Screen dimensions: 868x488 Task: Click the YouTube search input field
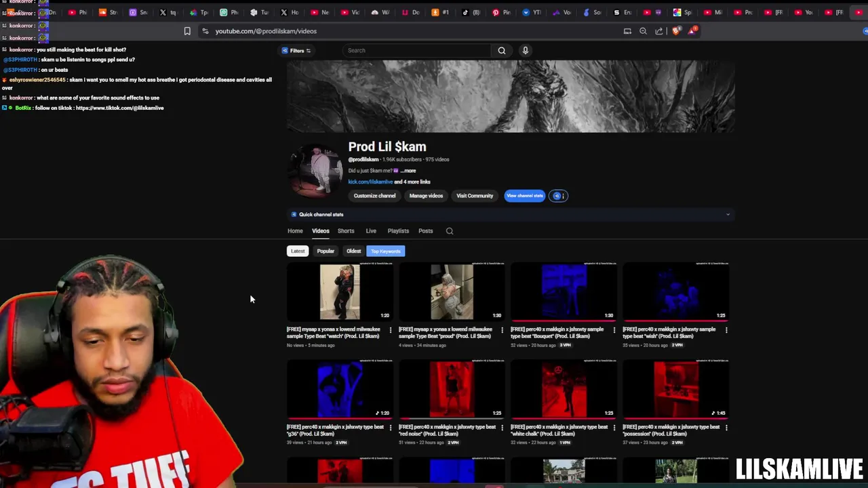(417, 50)
